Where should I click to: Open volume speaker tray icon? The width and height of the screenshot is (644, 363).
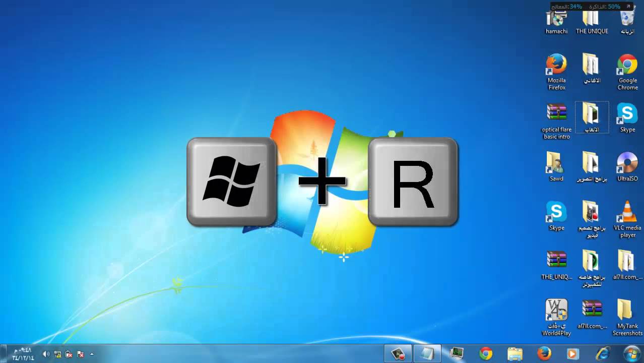(x=46, y=354)
